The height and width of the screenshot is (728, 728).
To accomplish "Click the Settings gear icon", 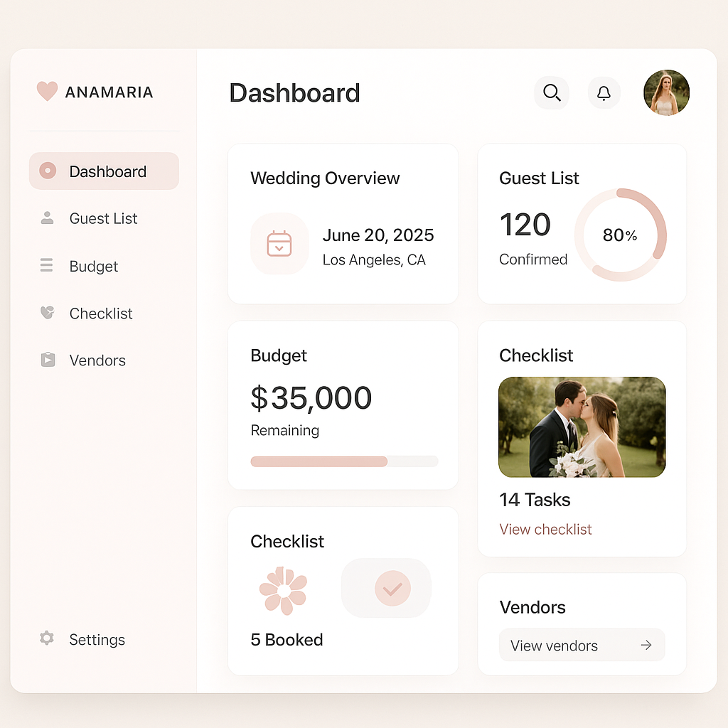I will click(x=47, y=638).
